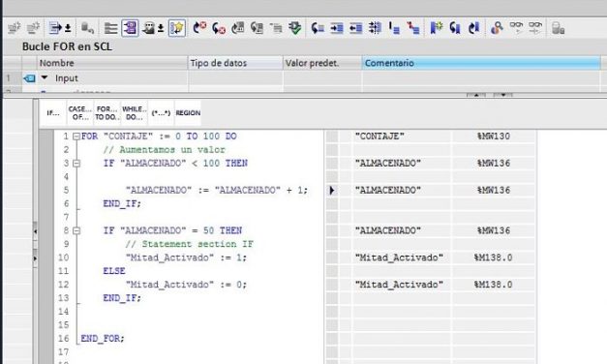607x364 pixels.
Task: Insert a WHILE.. DO... loop from favorites
Action: [x=134, y=113]
